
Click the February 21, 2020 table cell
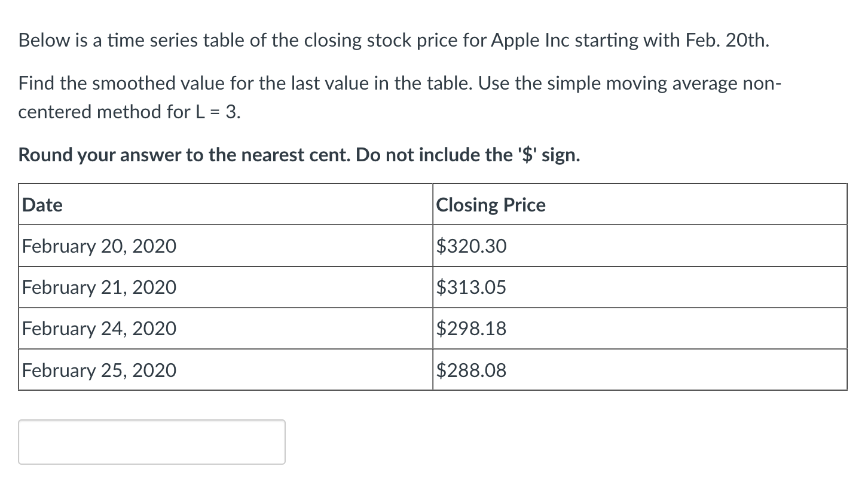click(x=99, y=287)
